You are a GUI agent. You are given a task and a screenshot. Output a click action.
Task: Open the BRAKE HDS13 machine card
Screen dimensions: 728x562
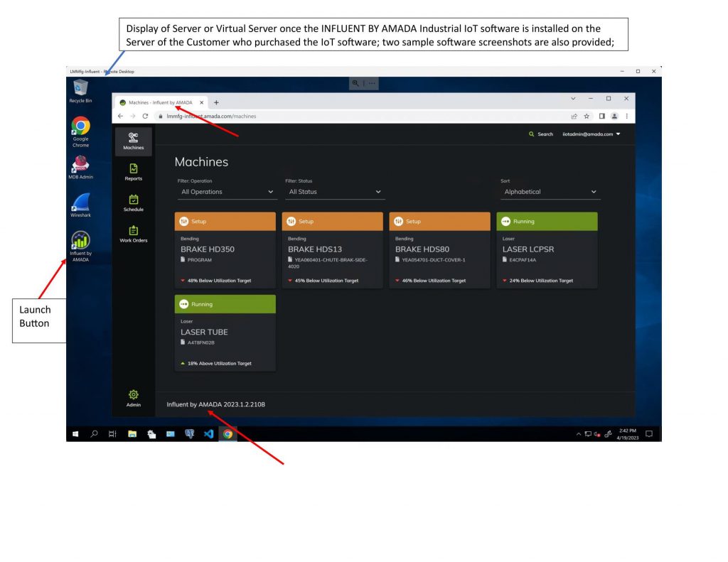[x=333, y=250]
